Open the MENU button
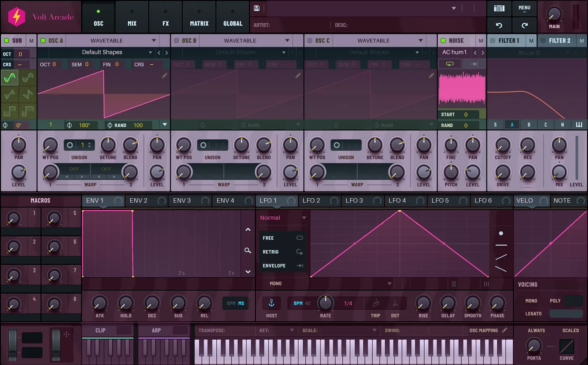Viewport: 588px width, 365px height. (x=525, y=8)
